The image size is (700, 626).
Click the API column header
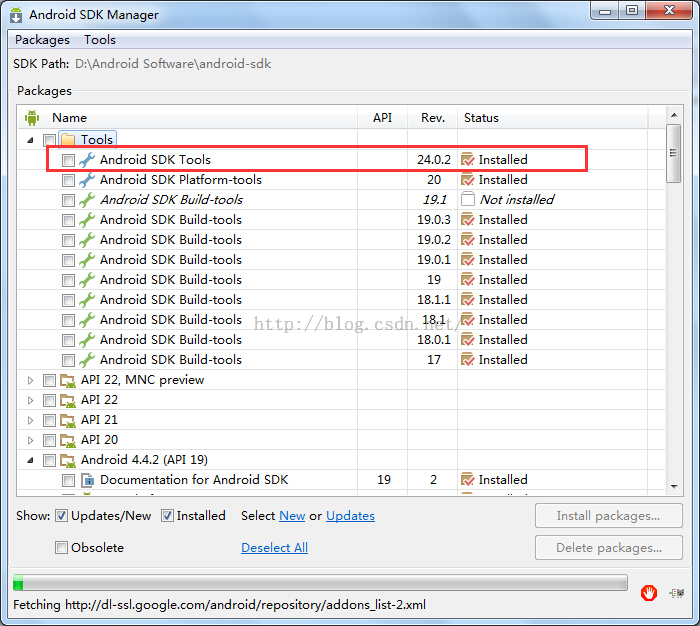click(383, 118)
